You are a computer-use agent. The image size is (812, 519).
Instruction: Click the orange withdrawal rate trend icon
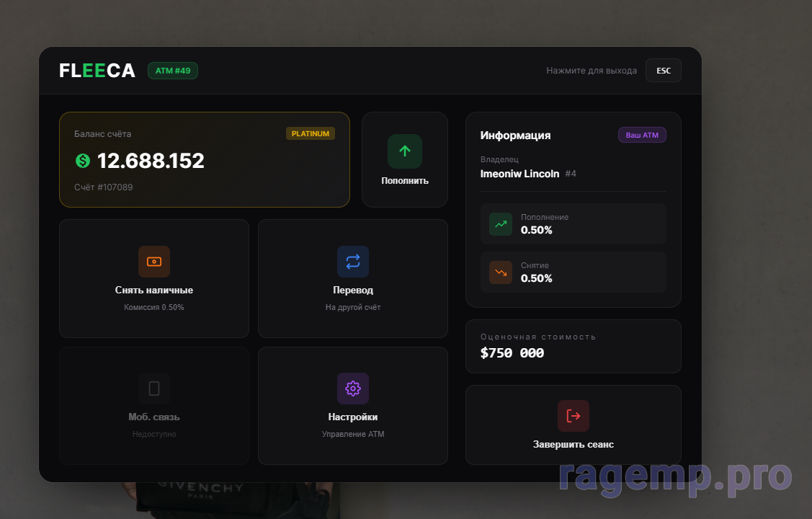tap(501, 272)
